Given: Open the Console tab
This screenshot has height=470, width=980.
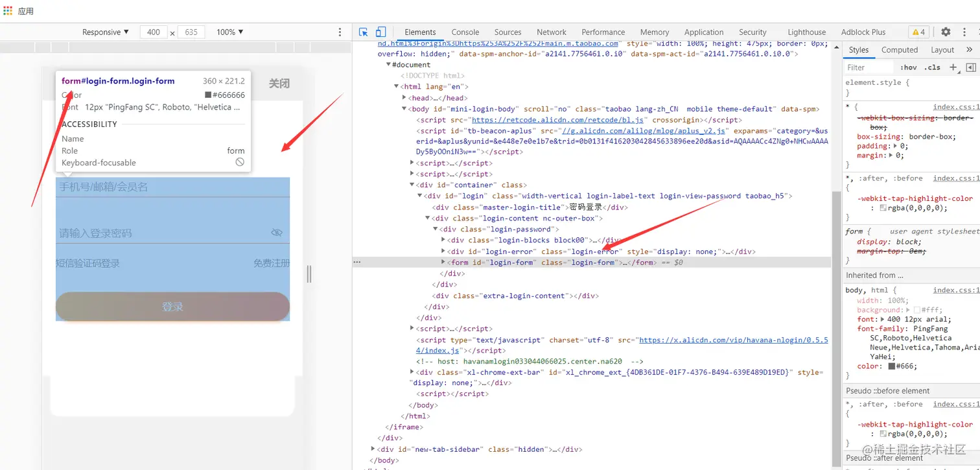Looking at the screenshot, I should 465,32.
